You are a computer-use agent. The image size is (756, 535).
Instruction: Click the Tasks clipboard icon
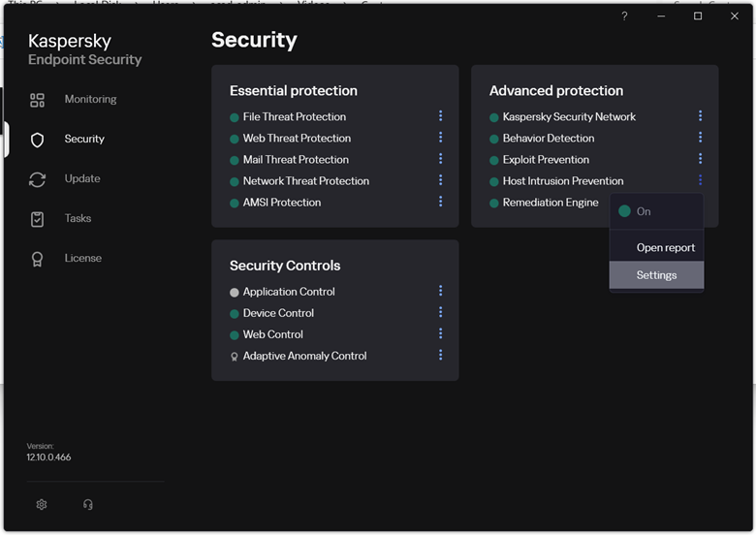tap(38, 219)
